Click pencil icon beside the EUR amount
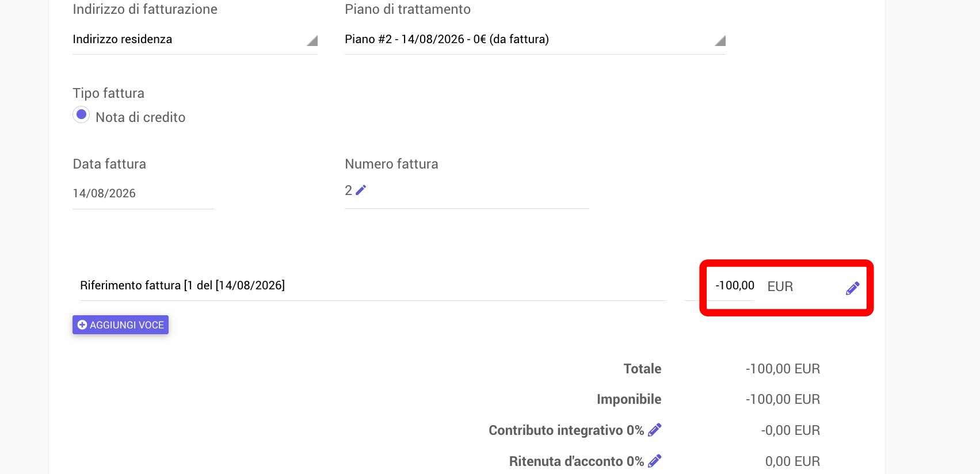 pos(853,288)
